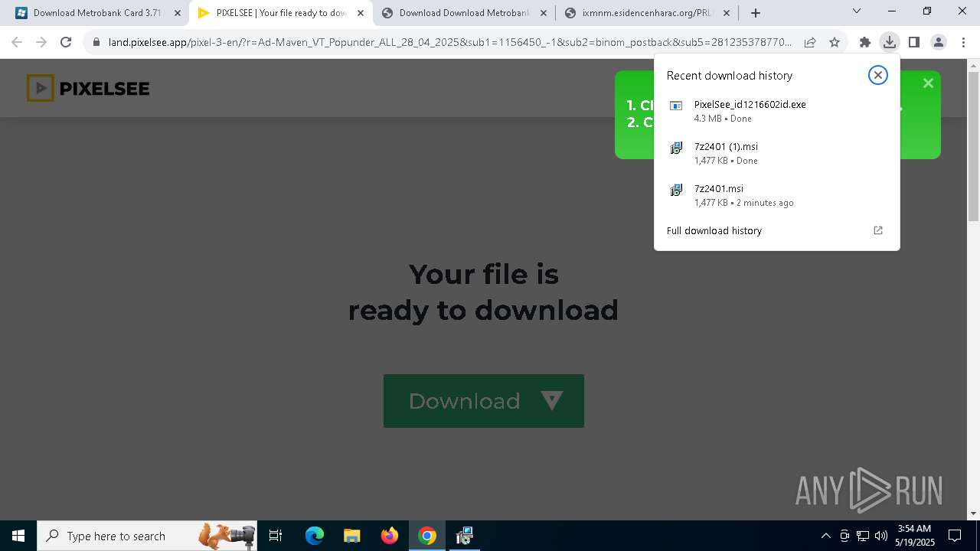Click the network tray icon
980x551 pixels.
click(862, 536)
